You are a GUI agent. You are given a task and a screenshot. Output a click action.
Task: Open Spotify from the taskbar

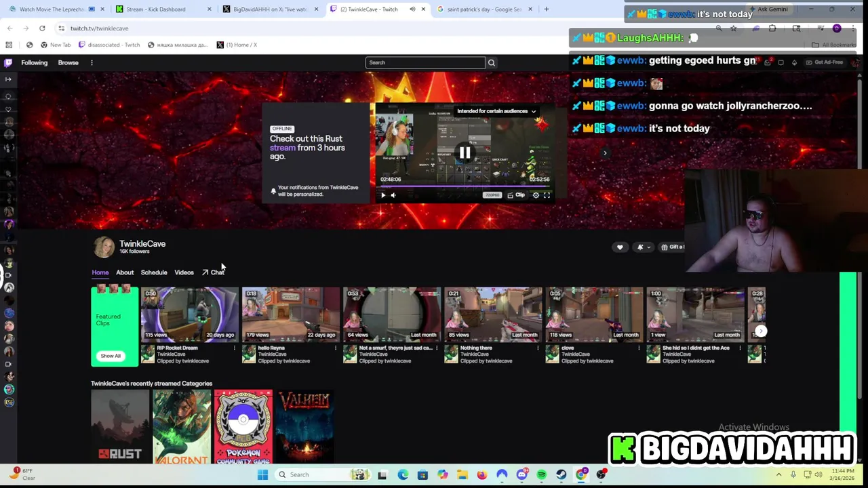(541, 474)
